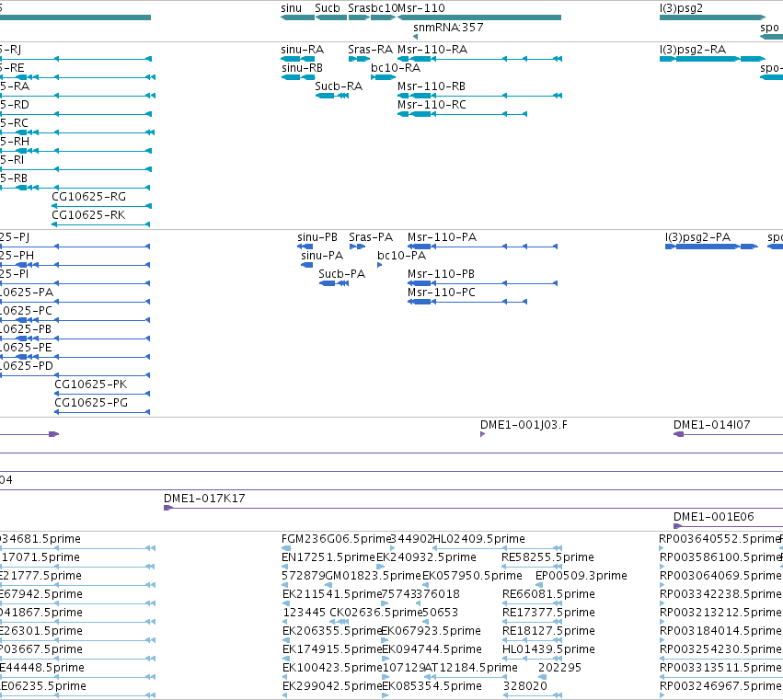Open the 328020 EST label
Image resolution: width=783 pixels, height=700 pixels.
tap(524, 686)
